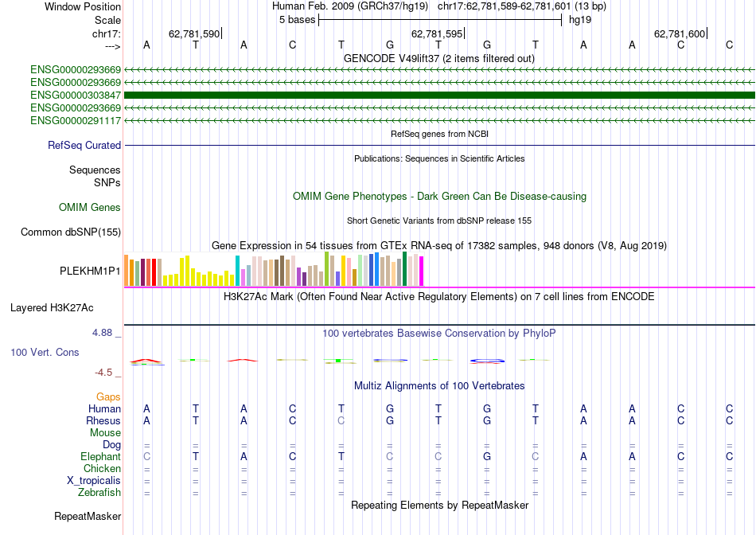Click the SNPs publications label
This screenshot has width=756, height=535.
107,183
